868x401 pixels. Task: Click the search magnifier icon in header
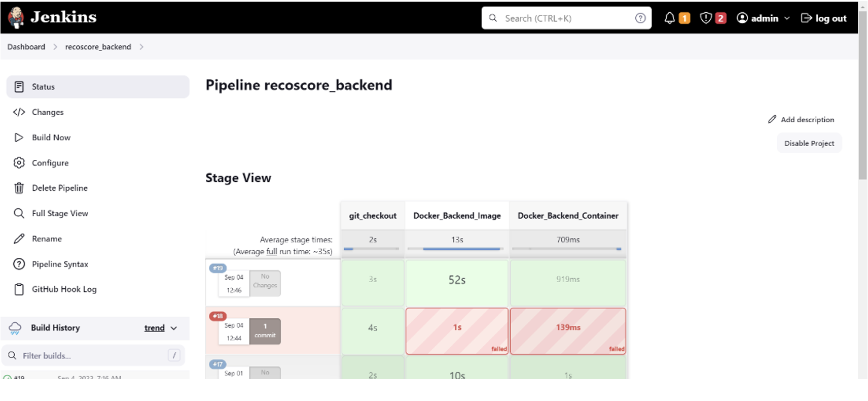[493, 18]
